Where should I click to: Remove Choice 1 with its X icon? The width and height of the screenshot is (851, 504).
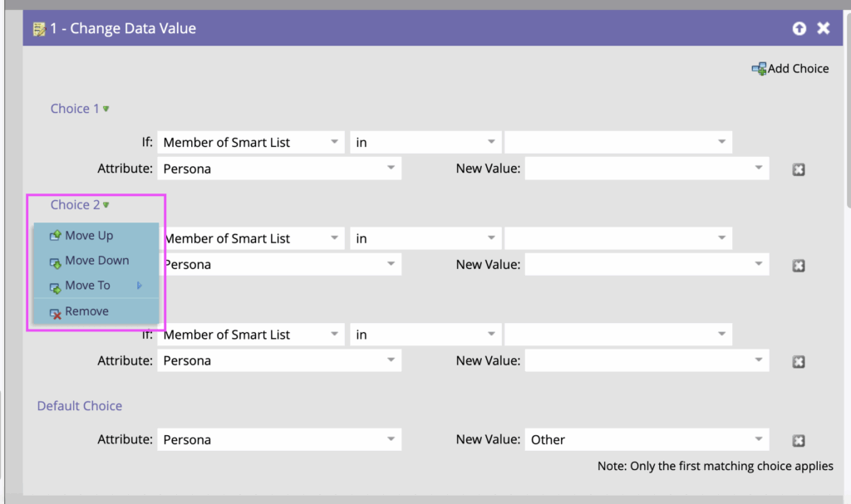tap(798, 169)
